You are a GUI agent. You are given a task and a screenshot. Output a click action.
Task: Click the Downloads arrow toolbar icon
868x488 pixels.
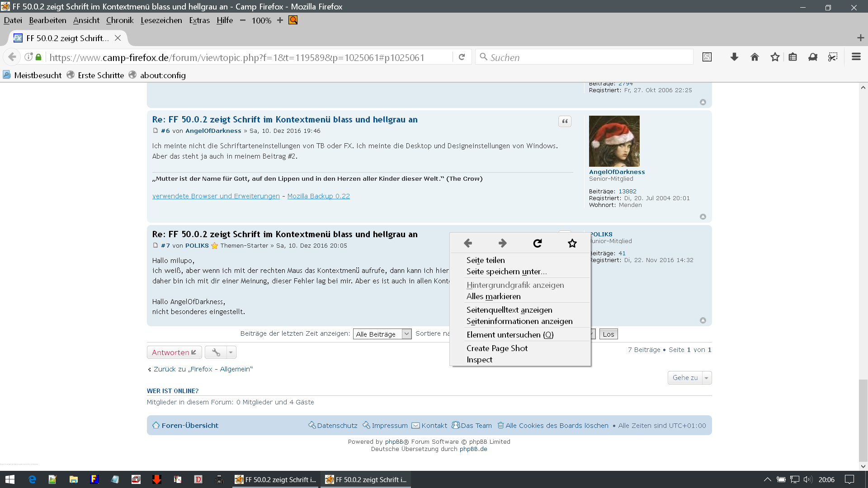[x=734, y=57]
